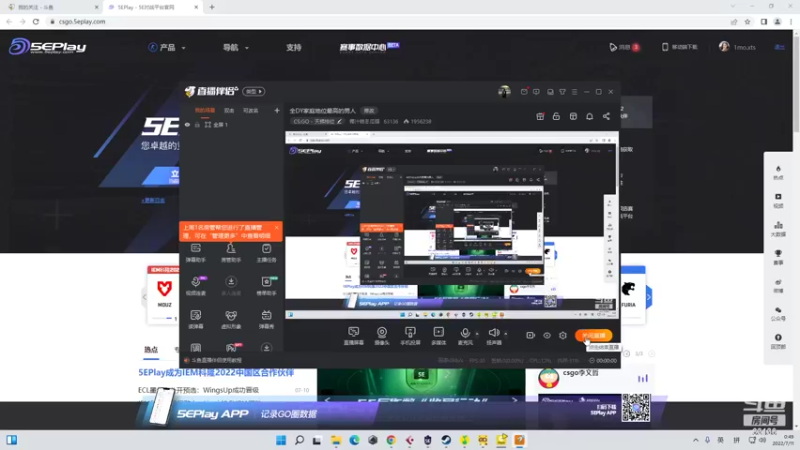The height and width of the screenshot is (450, 800).
Task: Click the bell notification icon in streaming app
Action: tap(589, 116)
